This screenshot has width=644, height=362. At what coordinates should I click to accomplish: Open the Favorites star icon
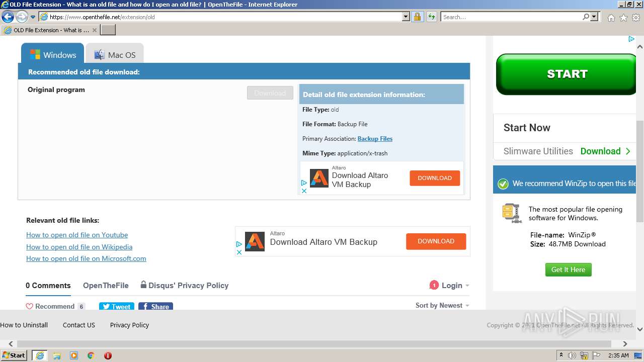tap(623, 18)
